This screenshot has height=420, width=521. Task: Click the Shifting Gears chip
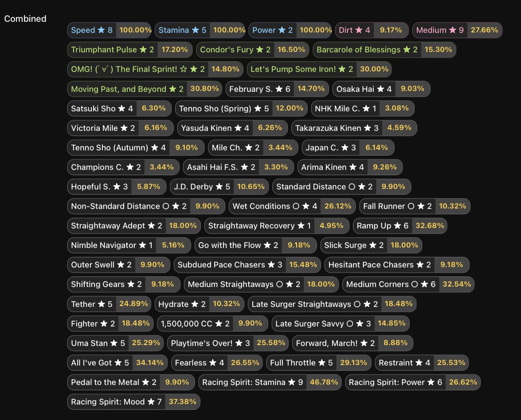click(124, 284)
